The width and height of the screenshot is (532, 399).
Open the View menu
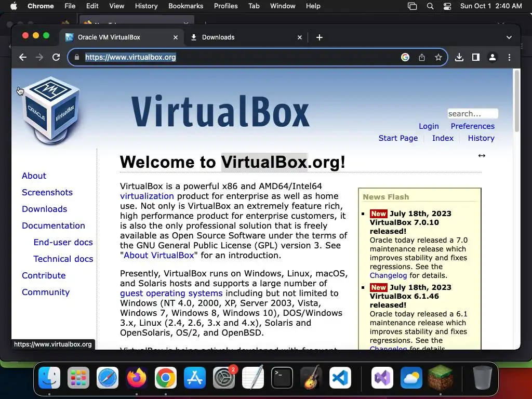tap(117, 6)
